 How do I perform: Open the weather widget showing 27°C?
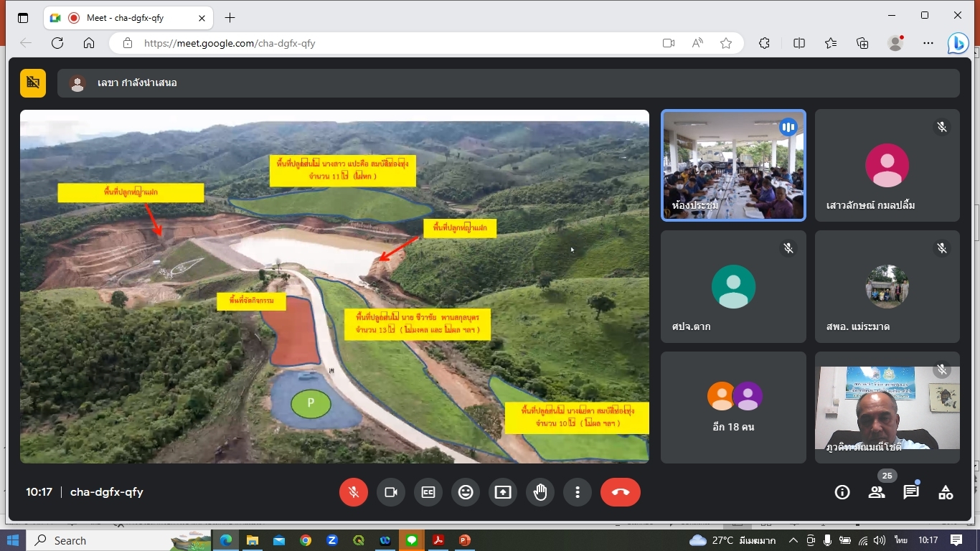[x=733, y=540]
